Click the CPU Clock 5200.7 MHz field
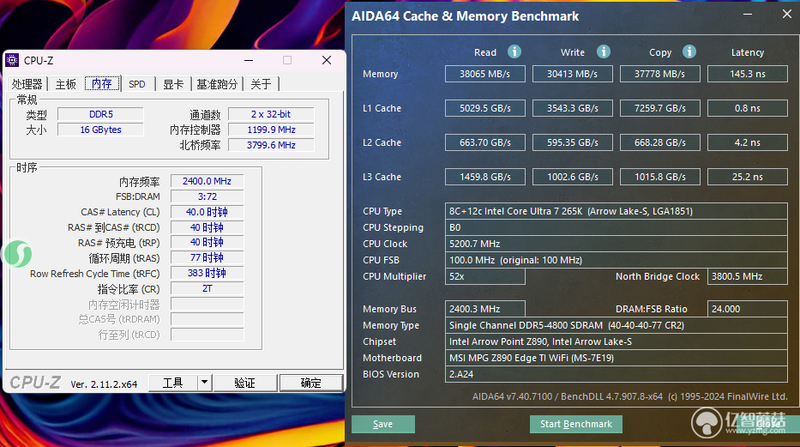 [x=616, y=244]
